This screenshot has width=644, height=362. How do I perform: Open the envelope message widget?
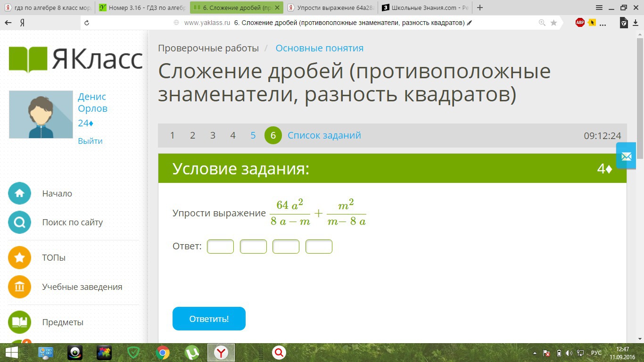coord(626,156)
